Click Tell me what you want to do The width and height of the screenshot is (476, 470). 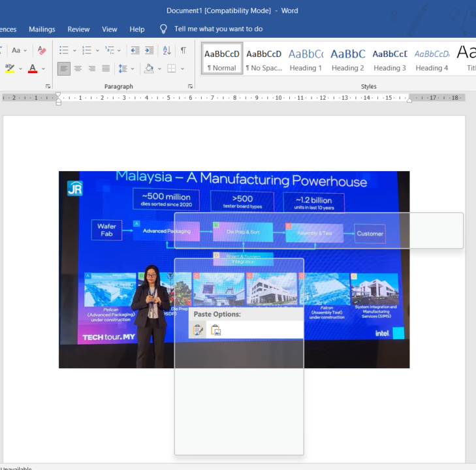pyautogui.click(x=218, y=29)
